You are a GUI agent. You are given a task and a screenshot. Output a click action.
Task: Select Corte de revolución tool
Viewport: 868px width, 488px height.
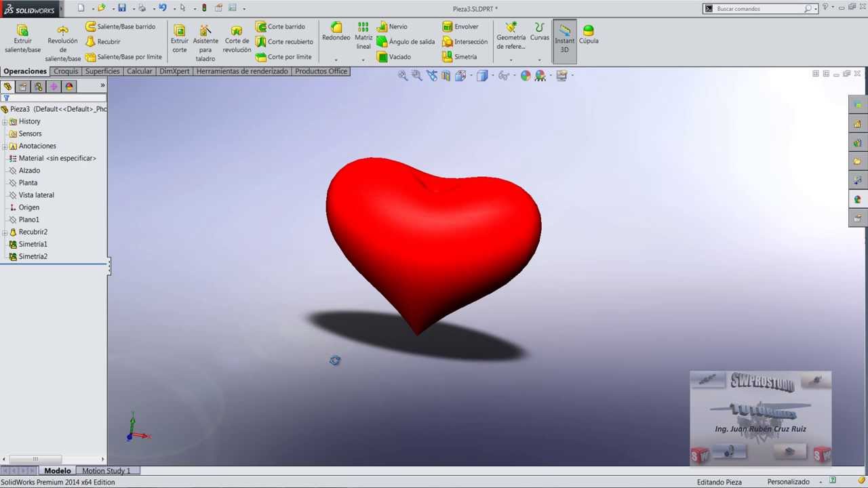point(237,39)
